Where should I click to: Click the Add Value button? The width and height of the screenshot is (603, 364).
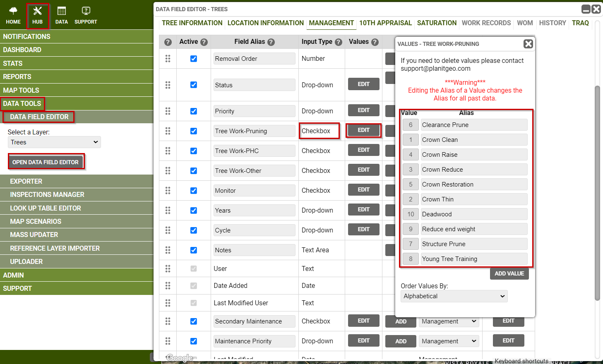[509, 273]
